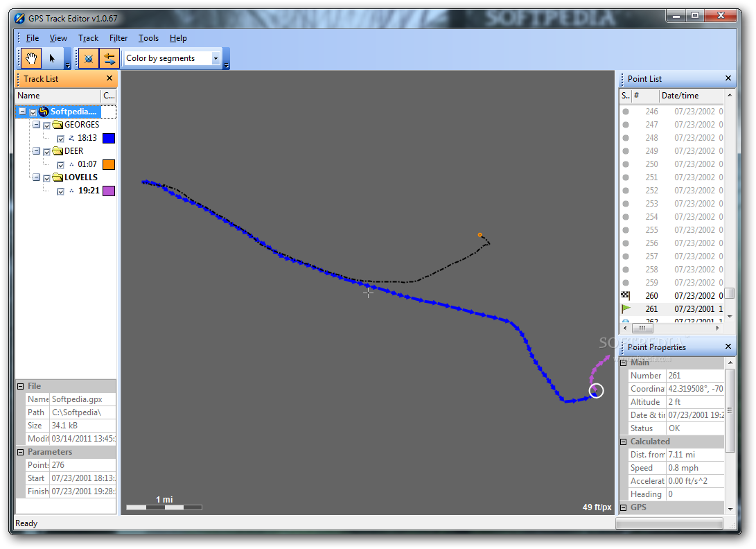Collapse the File properties section
This screenshot has width=756, height=549.
pyautogui.click(x=21, y=386)
